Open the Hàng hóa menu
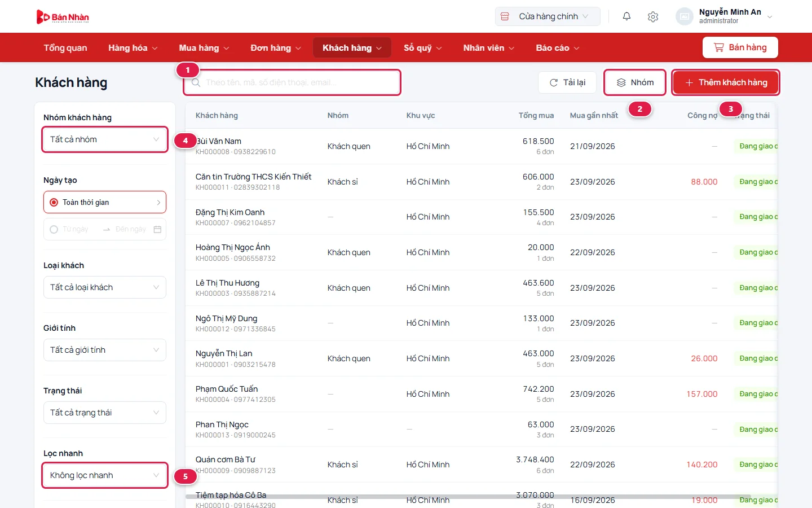The height and width of the screenshot is (508, 812). click(133, 48)
